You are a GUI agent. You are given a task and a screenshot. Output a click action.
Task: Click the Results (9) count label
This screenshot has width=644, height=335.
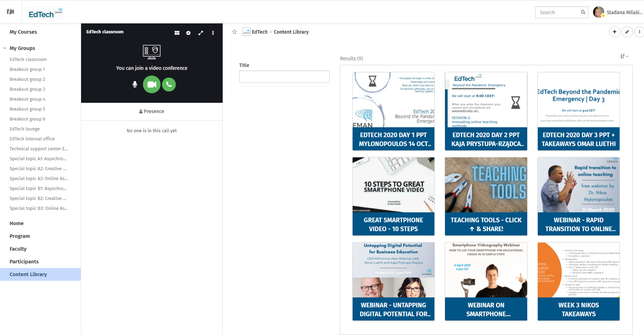[x=352, y=58]
